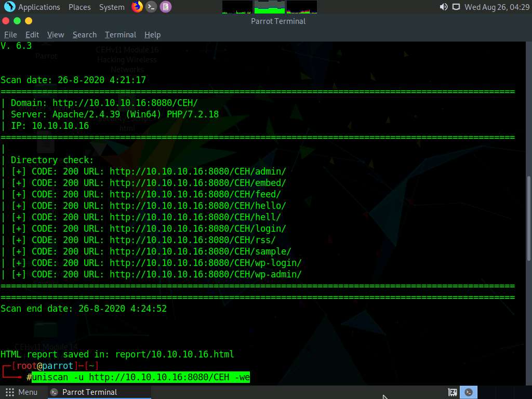Open the Help menu
532x399 pixels.
coord(152,35)
